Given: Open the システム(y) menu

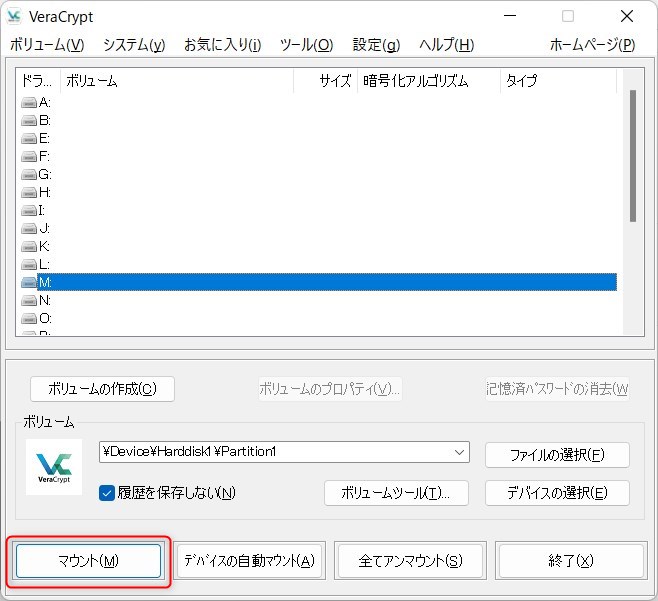Looking at the screenshot, I should tap(134, 44).
